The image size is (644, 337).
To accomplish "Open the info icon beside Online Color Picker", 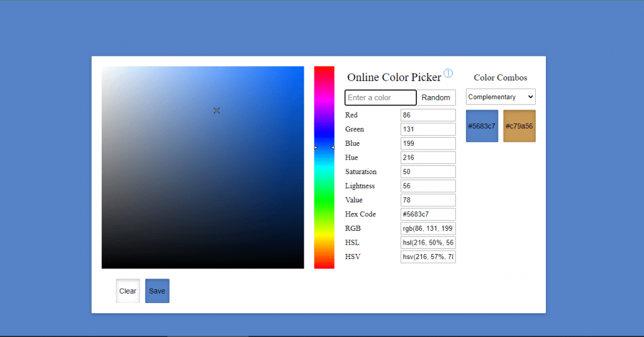I will click(x=448, y=73).
